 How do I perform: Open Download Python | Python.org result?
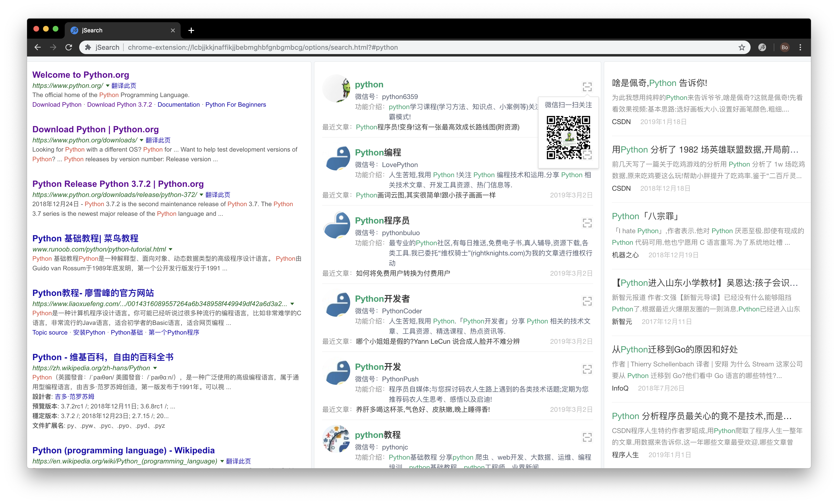(95, 129)
